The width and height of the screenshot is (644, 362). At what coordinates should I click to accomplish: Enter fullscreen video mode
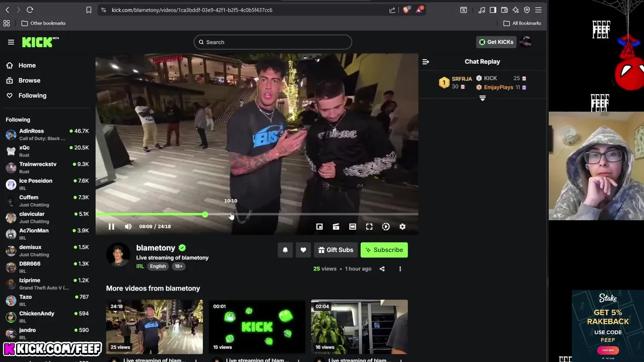[369, 227]
